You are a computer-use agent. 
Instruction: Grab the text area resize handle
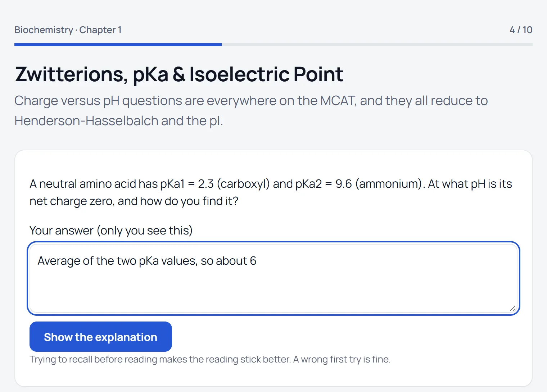coord(513,308)
